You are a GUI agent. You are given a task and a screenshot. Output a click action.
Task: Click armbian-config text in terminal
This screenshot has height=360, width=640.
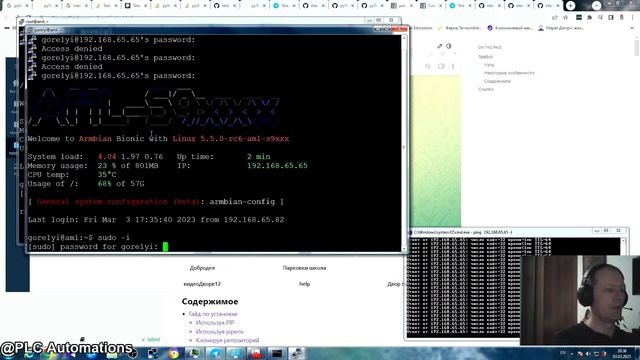(242, 202)
